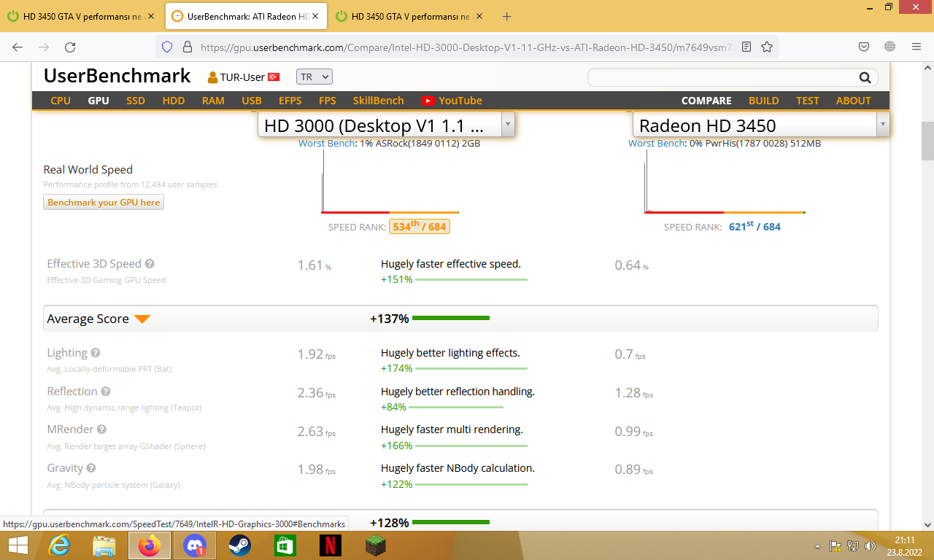Click the UserBenchmark logo link
Screen dimensions: 934x560
click(117, 76)
